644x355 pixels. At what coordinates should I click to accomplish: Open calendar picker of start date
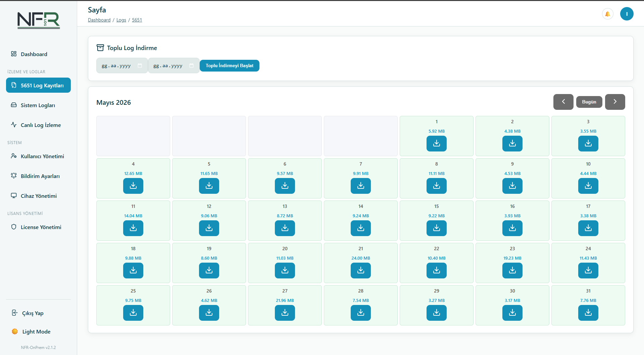pyautogui.click(x=140, y=66)
